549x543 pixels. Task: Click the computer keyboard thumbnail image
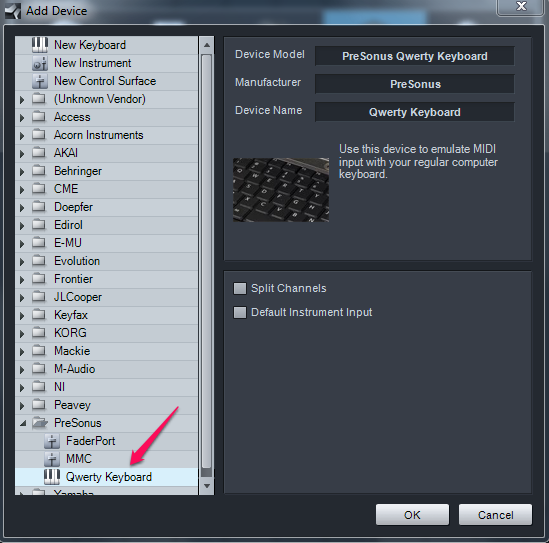click(x=281, y=190)
